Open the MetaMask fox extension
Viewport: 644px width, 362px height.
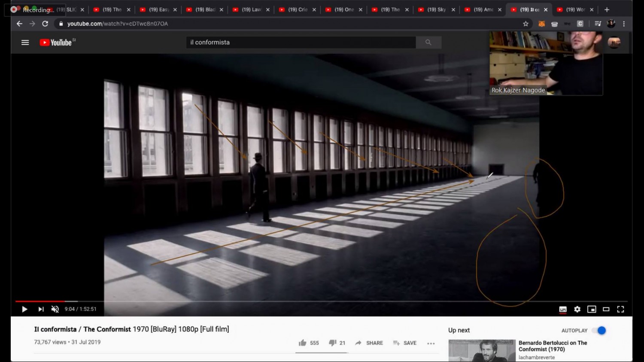542,24
